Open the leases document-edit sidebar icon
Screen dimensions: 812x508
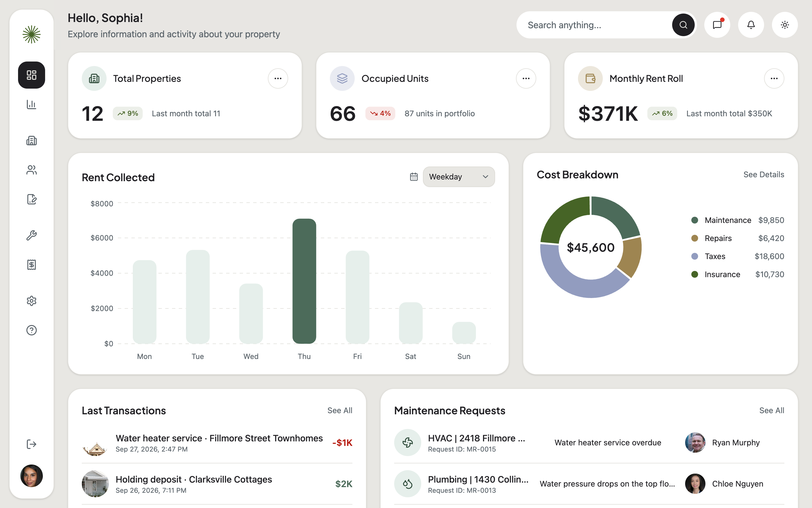(x=32, y=199)
